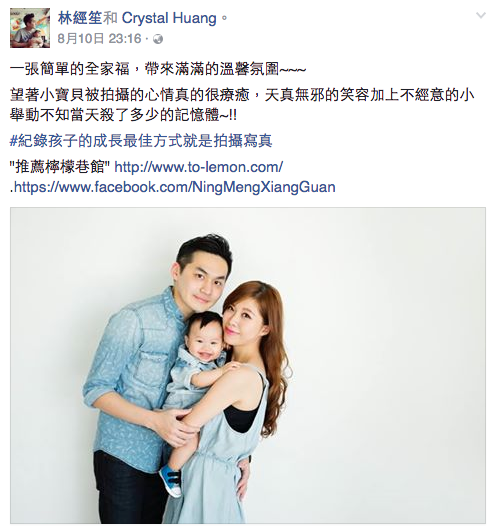This screenshot has height=530, width=496.
Task: Click the quoted text 推薦檸檬巷館
Action: (60, 167)
